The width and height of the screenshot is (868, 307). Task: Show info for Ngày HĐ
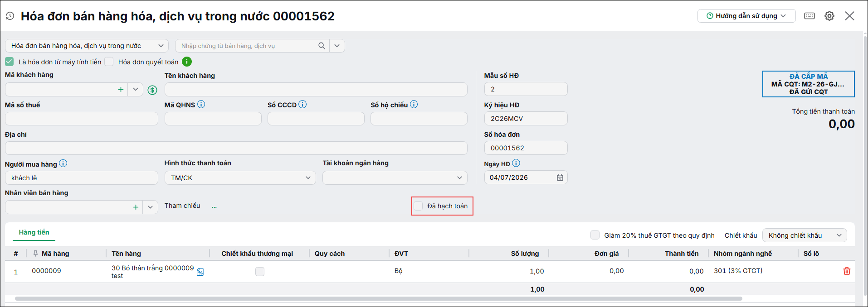[516, 163]
